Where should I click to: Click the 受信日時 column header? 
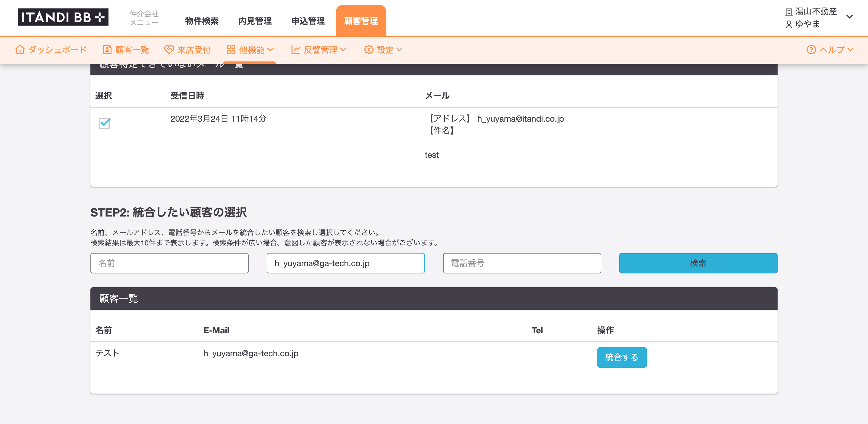187,96
